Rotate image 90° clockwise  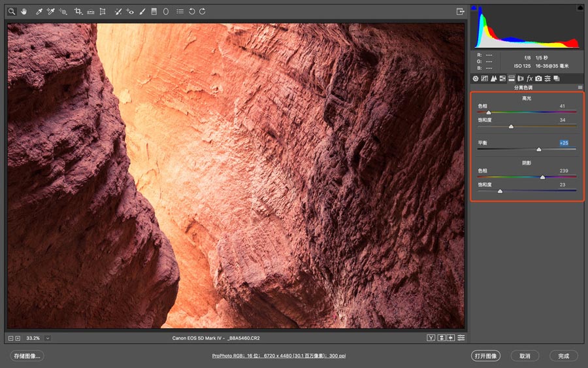[x=203, y=11]
